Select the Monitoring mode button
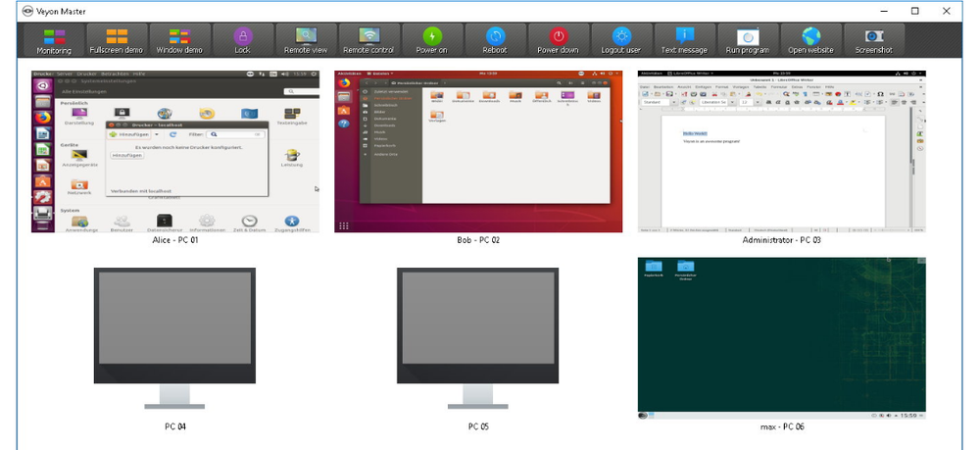 54,40
